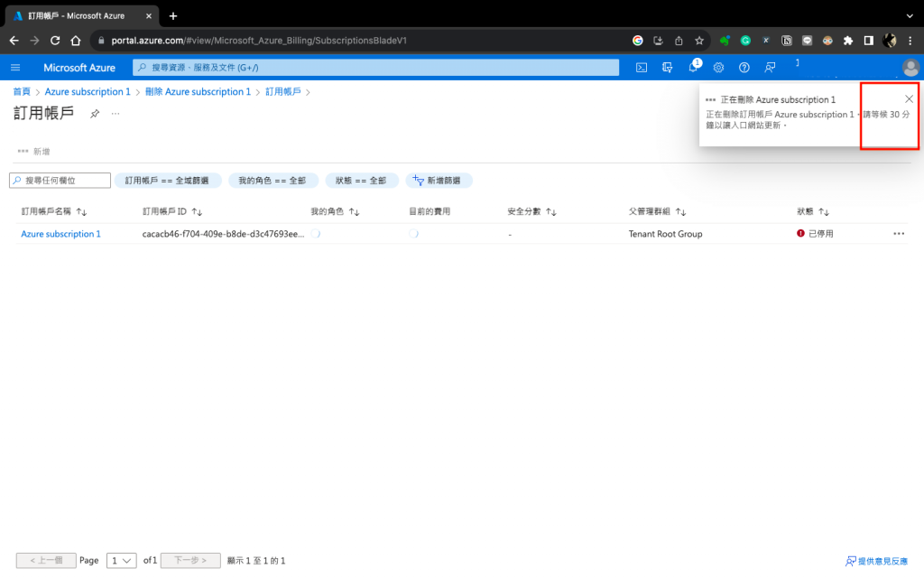Viewport: 924px width, 578px height.
Task: Select the 已停用 status cell
Action: [815, 234]
